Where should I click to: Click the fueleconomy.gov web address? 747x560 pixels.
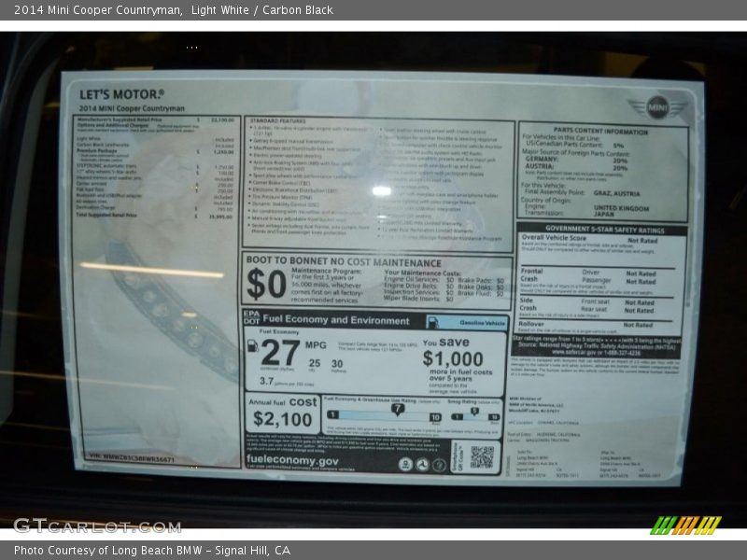pos(292,460)
